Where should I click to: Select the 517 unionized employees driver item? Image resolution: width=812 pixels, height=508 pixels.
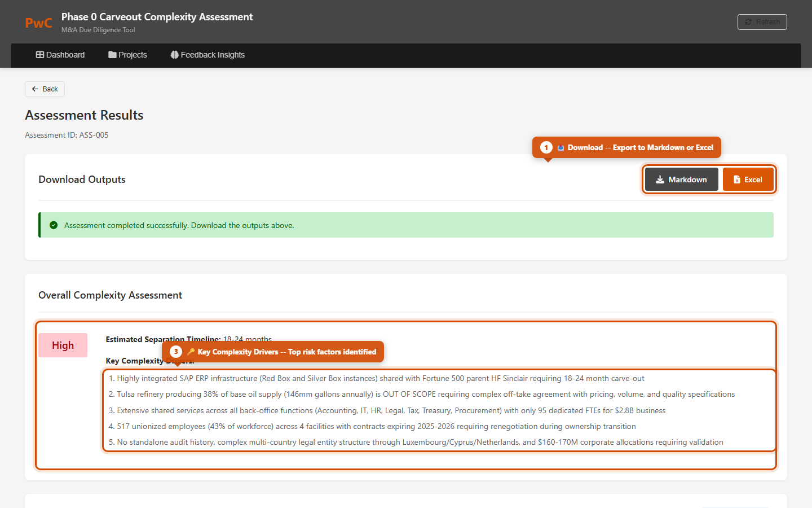(372, 426)
